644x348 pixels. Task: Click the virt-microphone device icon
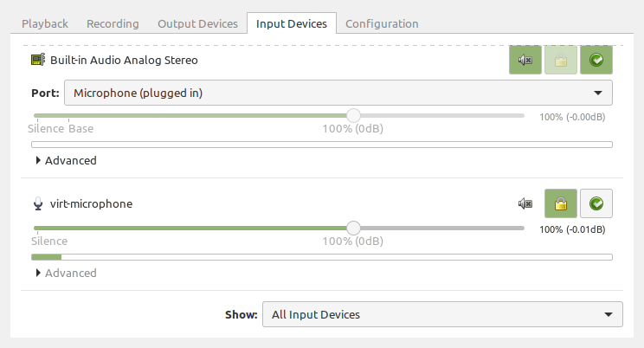point(37,204)
